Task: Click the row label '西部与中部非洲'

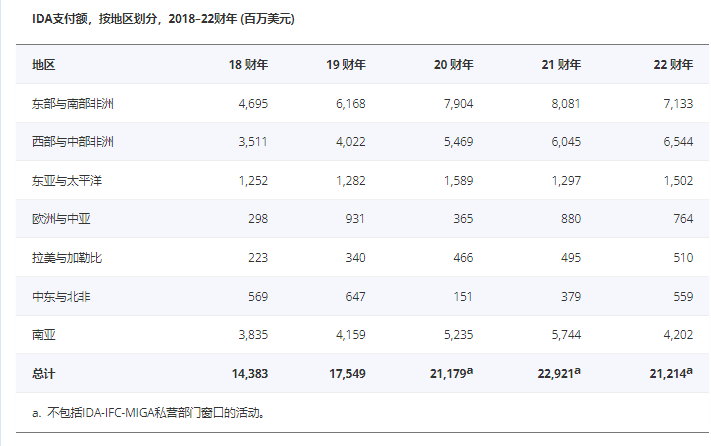Action: pyautogui.click(x=73, y=142)
